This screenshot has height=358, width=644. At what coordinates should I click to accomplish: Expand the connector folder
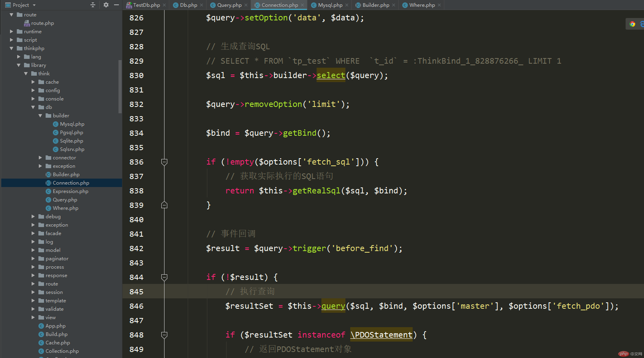[x=40, y=158]
